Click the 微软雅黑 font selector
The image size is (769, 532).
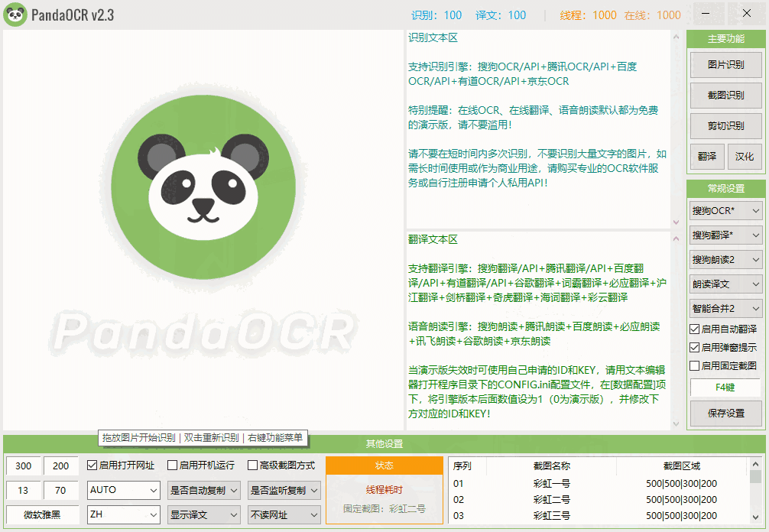click(42, 515)
